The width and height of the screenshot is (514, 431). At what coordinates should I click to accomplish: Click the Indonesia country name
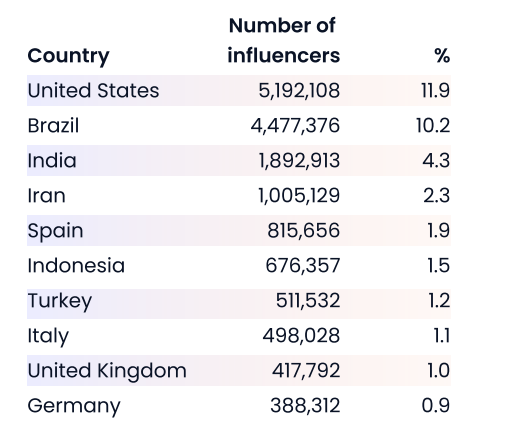[x=76, y=266]
